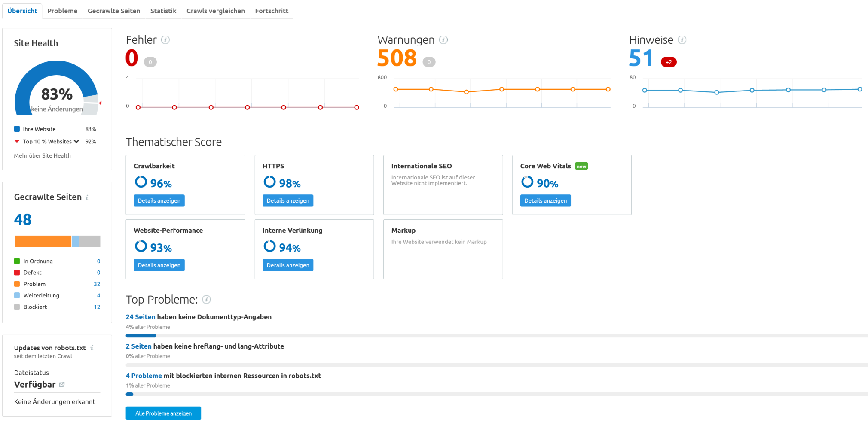
Task: Expand the Top 10 % Websites dropdown
Action: [x=76, y=142]
